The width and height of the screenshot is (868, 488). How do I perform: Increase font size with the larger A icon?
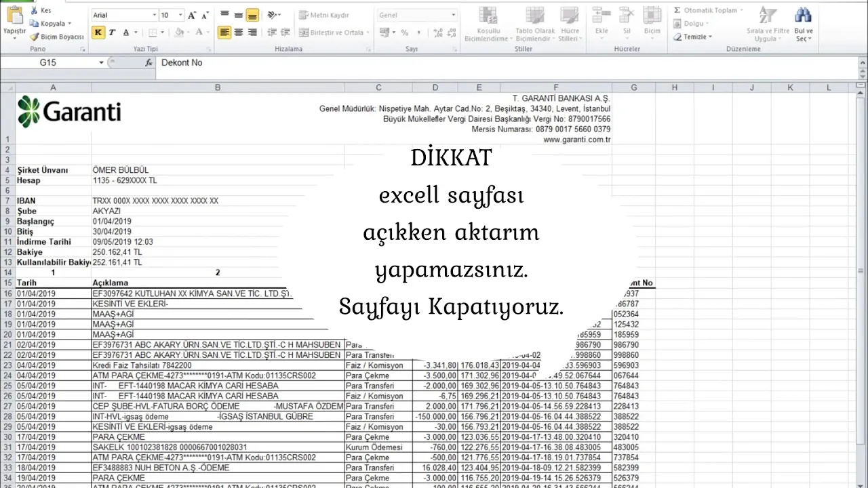click(192, 15)
